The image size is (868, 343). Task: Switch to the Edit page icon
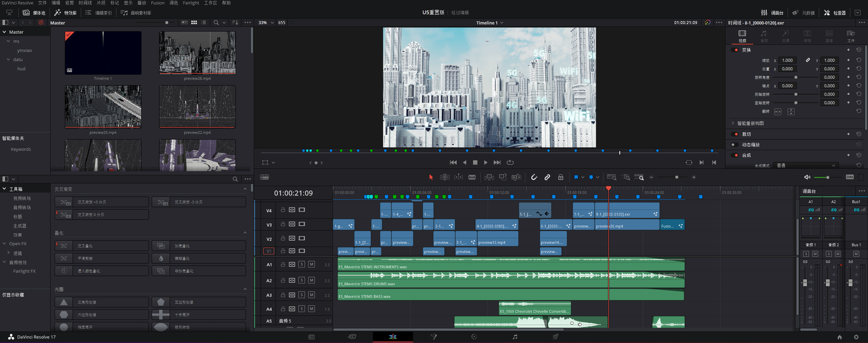(393, 337)
